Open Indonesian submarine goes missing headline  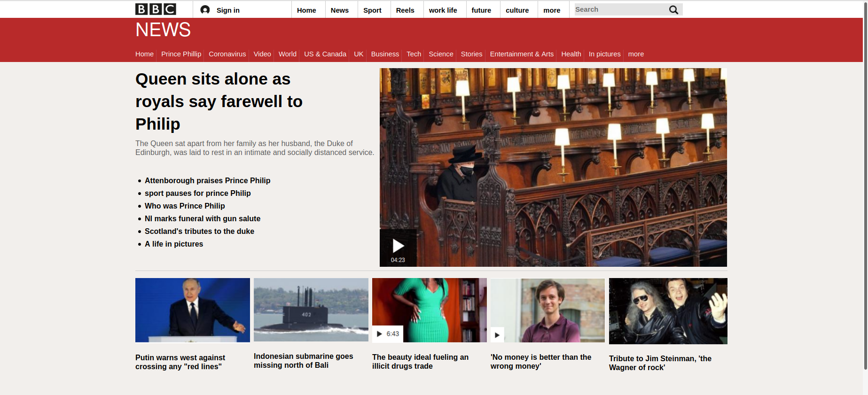pyautogui.click(x=303, y=361)
